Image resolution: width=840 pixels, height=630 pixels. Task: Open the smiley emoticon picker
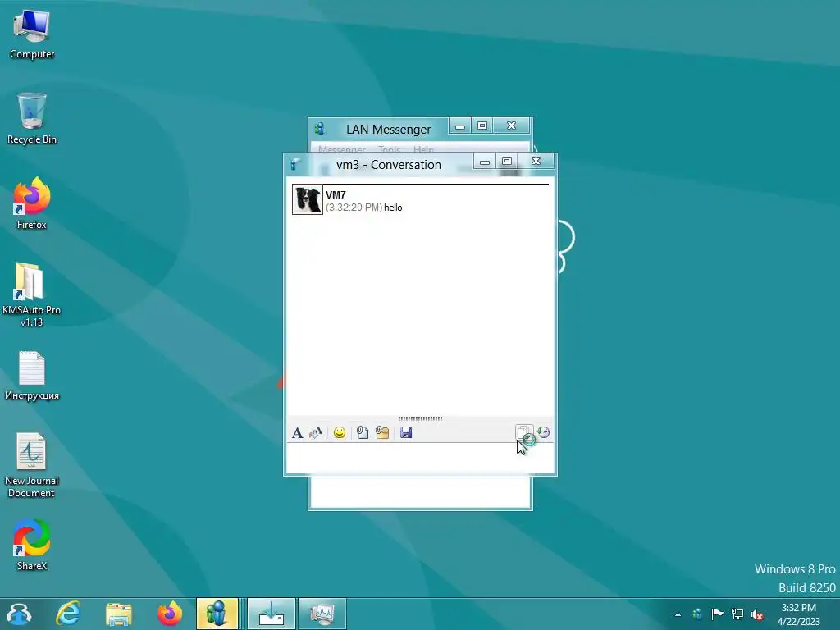point(339,432)
